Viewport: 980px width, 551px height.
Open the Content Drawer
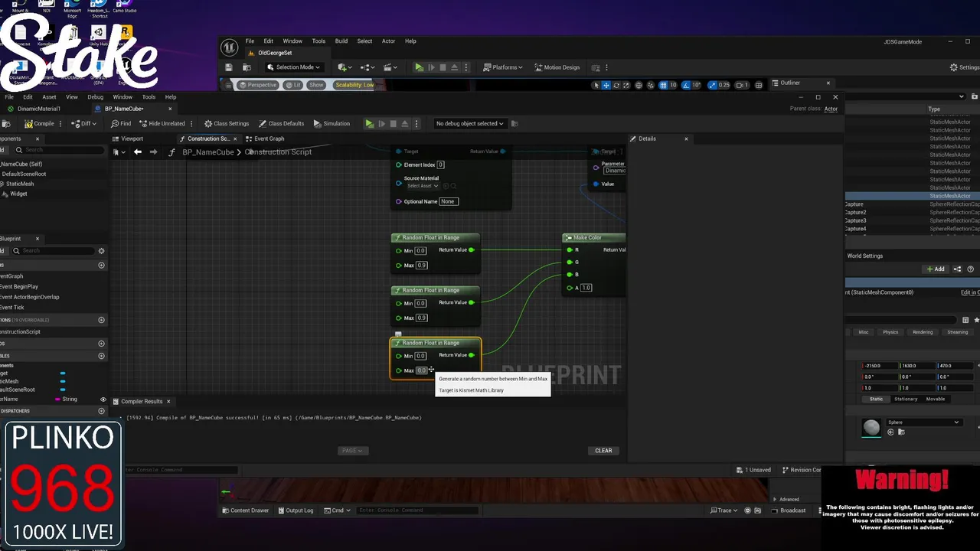coord(245,510)
